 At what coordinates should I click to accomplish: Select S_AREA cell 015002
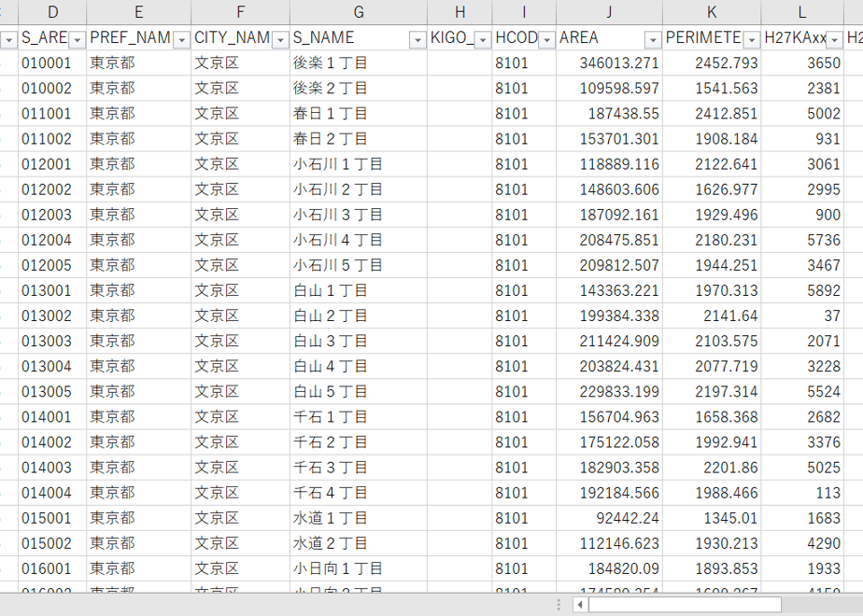point(52,543)
